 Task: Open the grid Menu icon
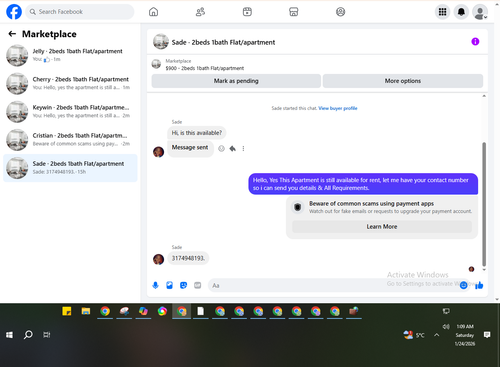coord(442,12)
